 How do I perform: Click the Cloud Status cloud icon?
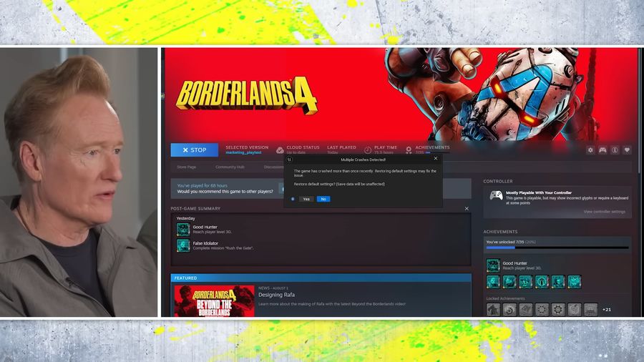(280, 150)
